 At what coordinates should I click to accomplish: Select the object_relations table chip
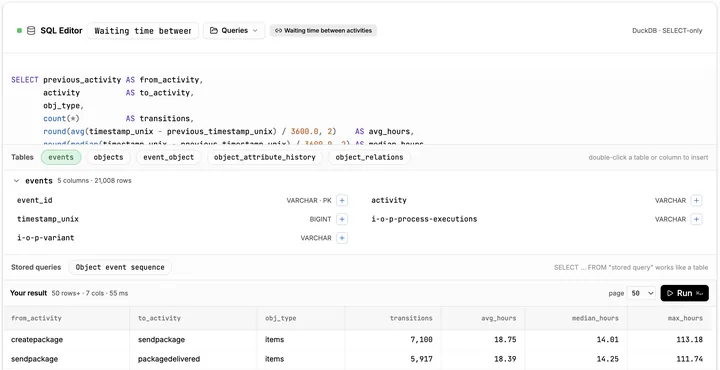click(369, 157)
